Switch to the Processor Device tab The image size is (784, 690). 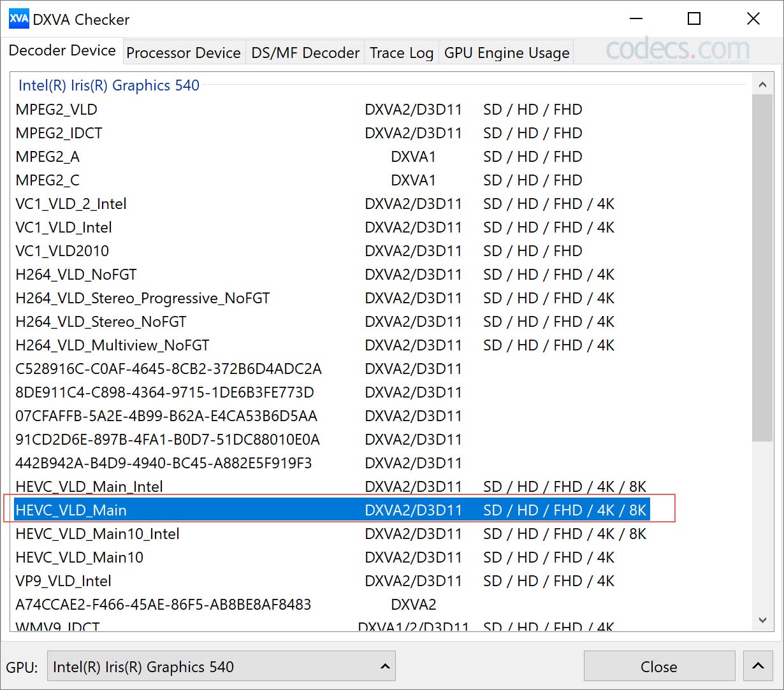tap(184, 53)
